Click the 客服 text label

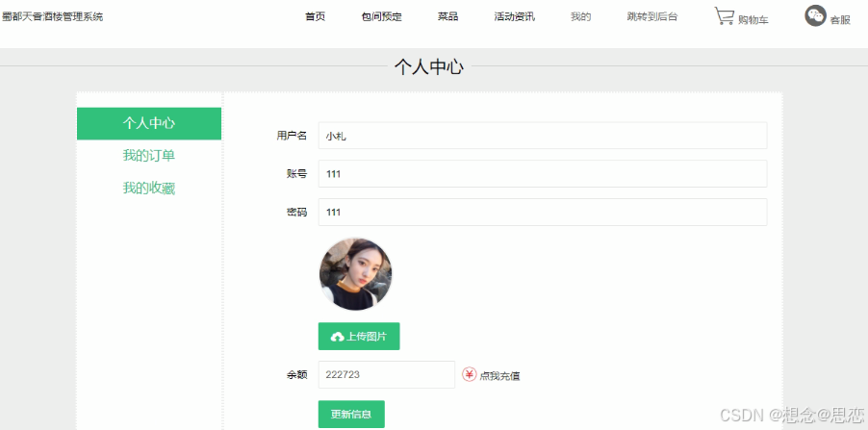[x=840, y=20]
